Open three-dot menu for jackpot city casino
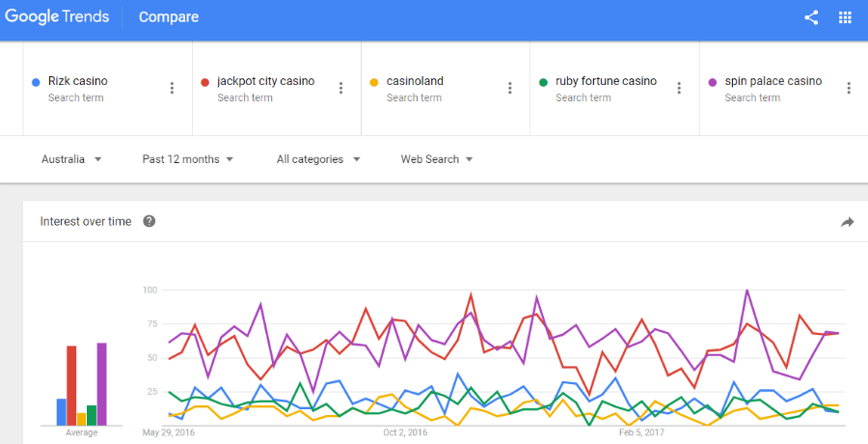This screenshot has width=868, height=444. [x=341, y=88]
